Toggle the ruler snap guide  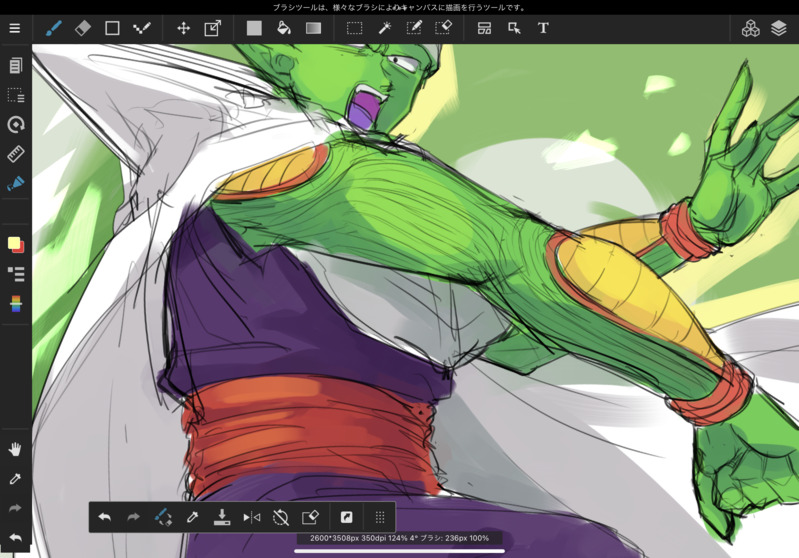pos(15,154)
